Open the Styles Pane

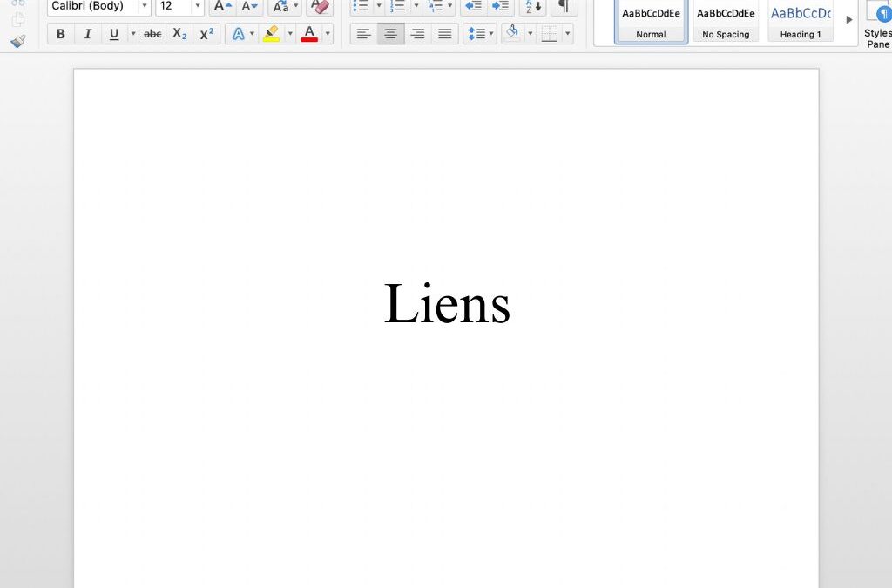(878, 24)
